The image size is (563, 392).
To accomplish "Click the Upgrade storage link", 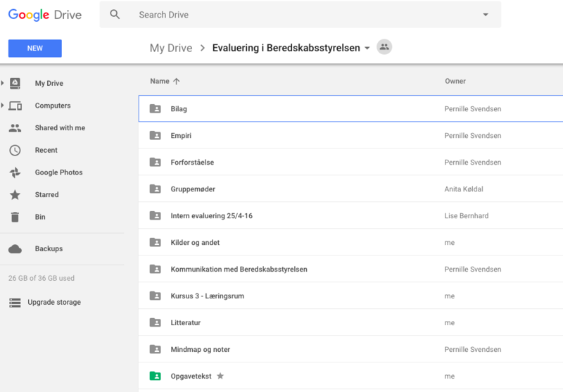I will tap(54, 303).
